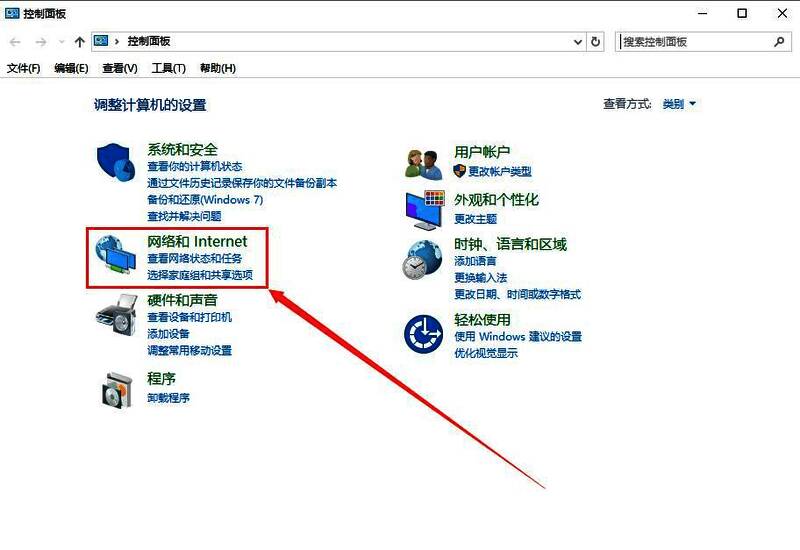
Task: Open the 查看网络状态和任务 link
Action: point(194,259)
